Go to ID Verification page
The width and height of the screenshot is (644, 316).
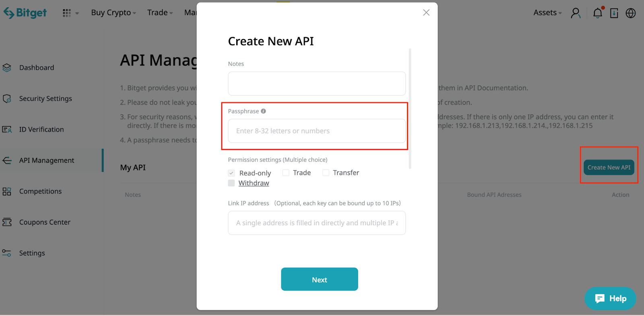41,129
